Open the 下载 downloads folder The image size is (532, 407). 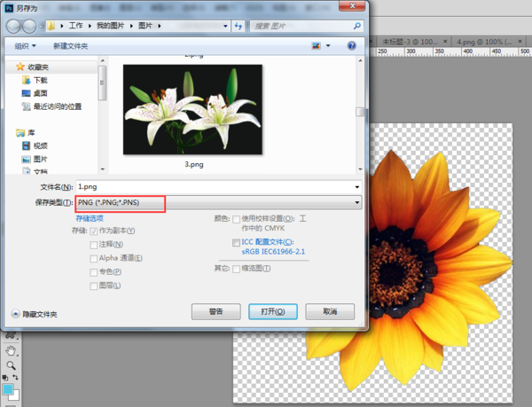35,81
